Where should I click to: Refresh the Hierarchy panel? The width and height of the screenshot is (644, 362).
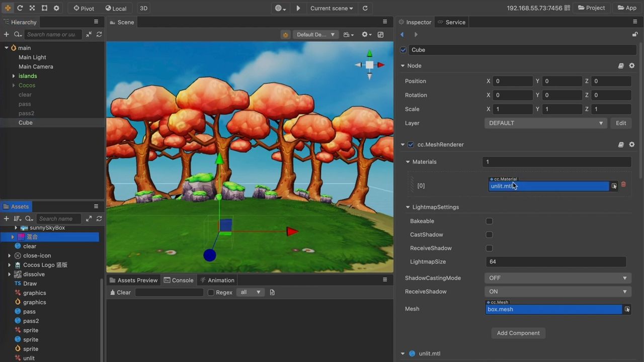(x=99, y=34)
